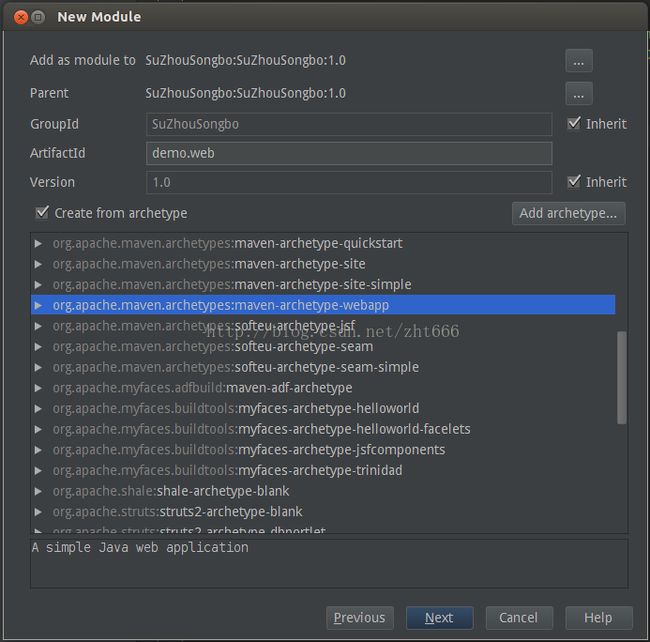Select softeu-archetype-seam-simple archetype

(x=235, y=367)
